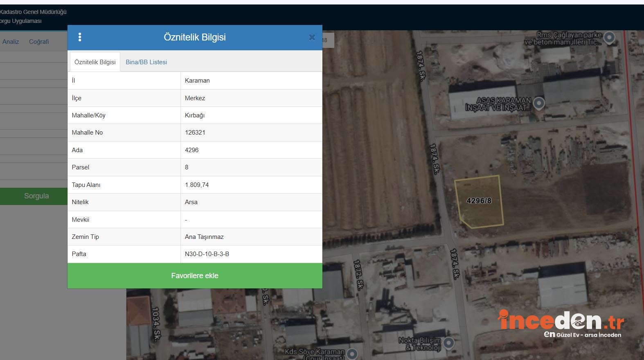Close the Öznitelik Bilgisi dialog
Screen dimensions: 644x360
[x=312, y=38]
